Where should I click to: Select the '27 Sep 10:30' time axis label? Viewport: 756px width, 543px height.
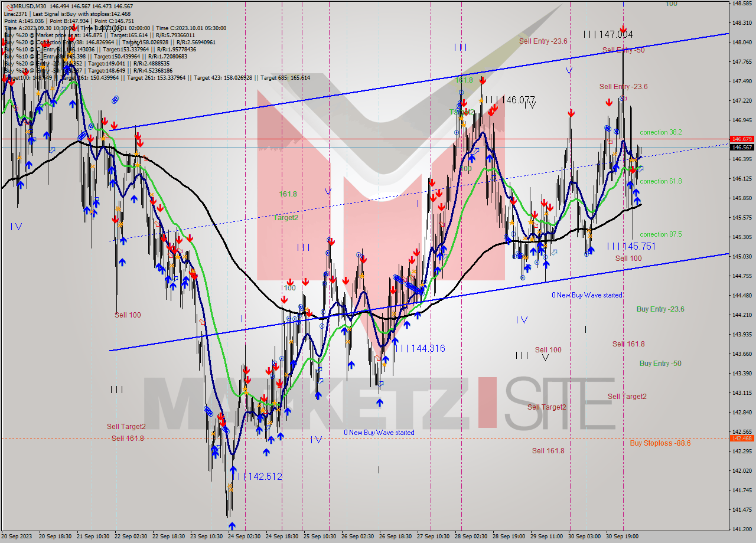pos(434,537)
